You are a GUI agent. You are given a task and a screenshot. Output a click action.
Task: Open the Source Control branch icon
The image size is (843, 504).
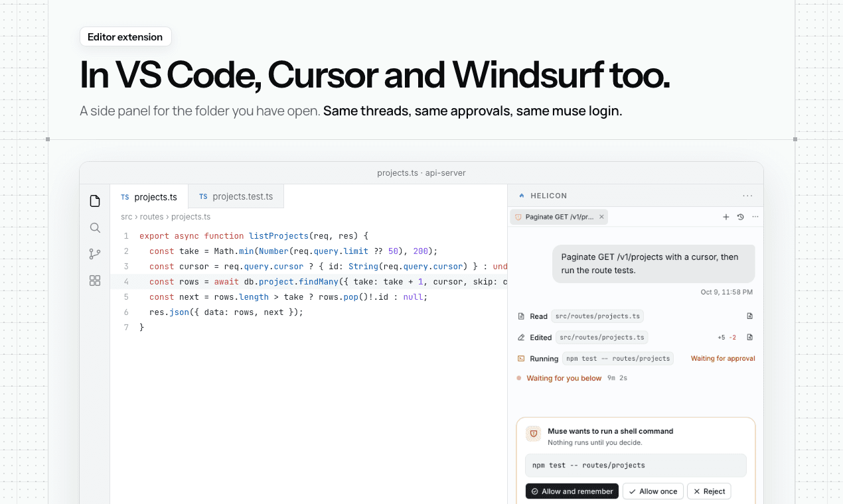[95, 254]
